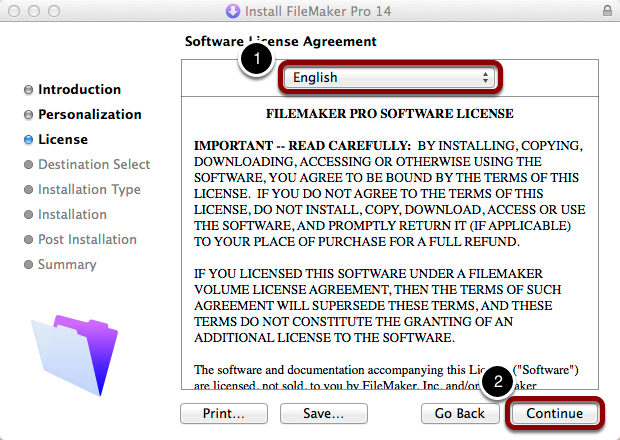620x440 pixels.
Task: Select the Destination Select step
Action: point(94,164)
